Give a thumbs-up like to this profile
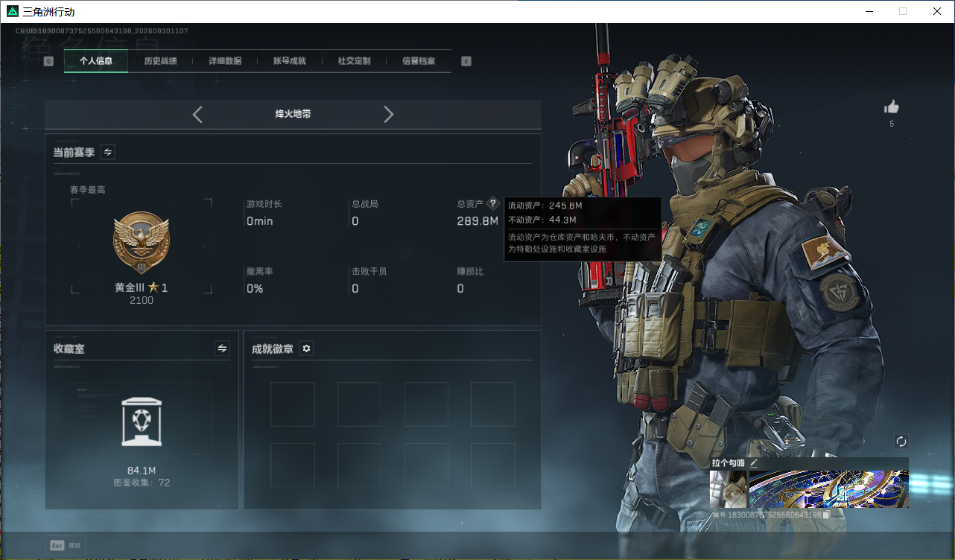This screenshot has height=560, width=955. 892,107
